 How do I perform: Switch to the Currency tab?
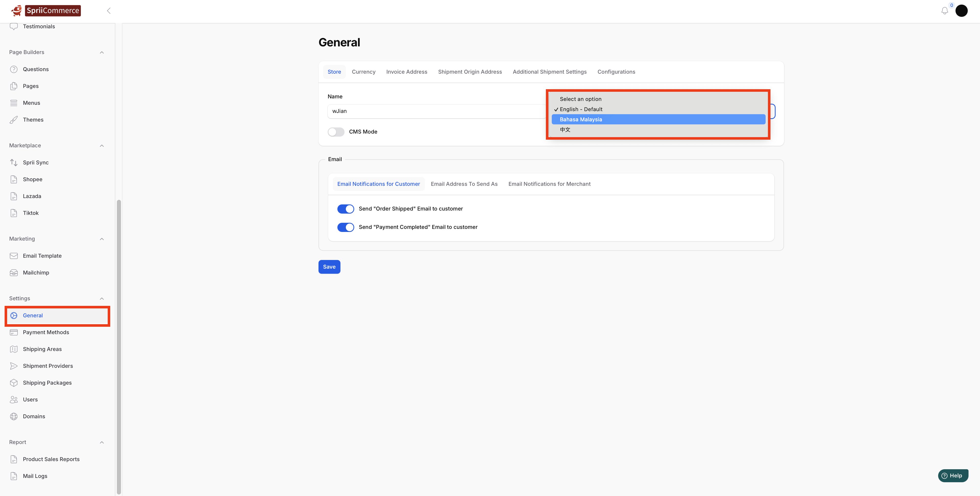tap(363, 72)
